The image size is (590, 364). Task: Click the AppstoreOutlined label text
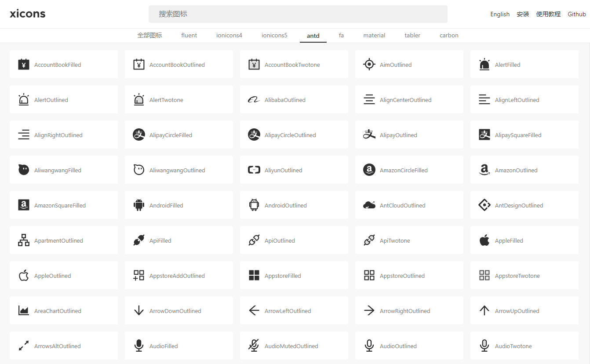[x=402, y=276]
